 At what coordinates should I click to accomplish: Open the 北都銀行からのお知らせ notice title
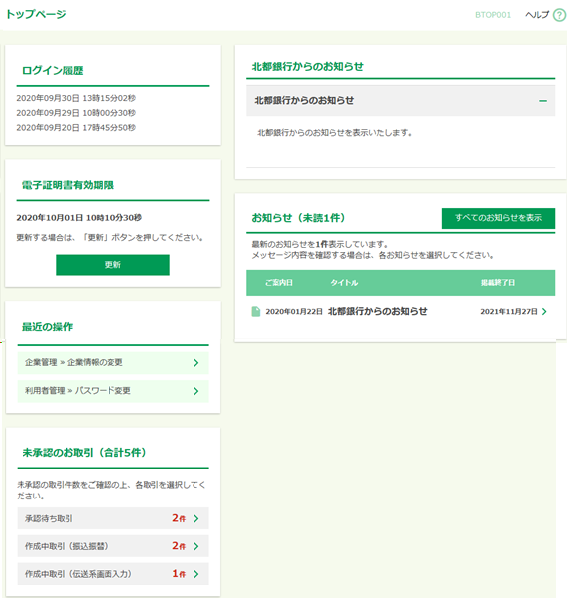click(377, 311)
